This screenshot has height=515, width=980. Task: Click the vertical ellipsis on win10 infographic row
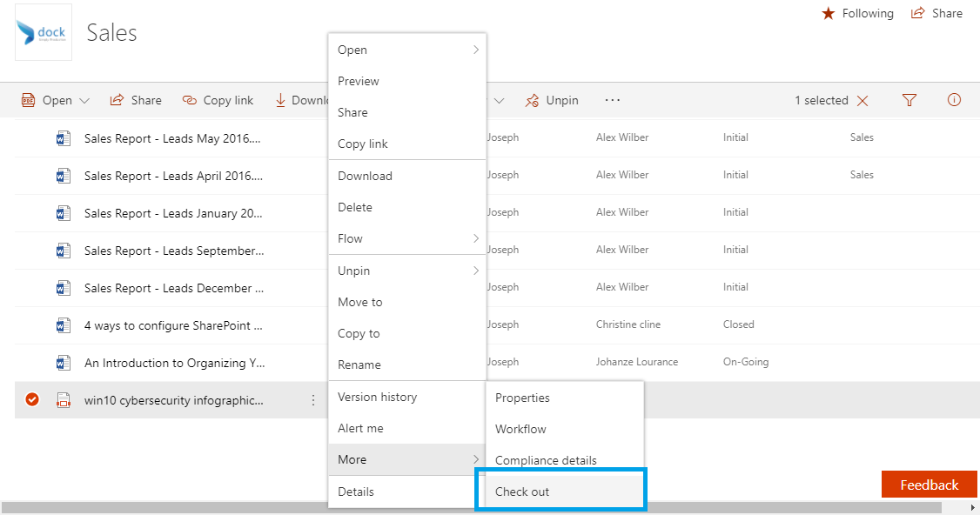pyautogui.click(x=313, y=399)
